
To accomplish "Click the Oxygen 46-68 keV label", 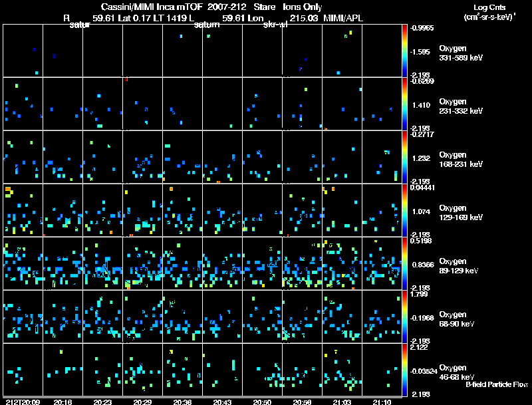I will point(456,372).
